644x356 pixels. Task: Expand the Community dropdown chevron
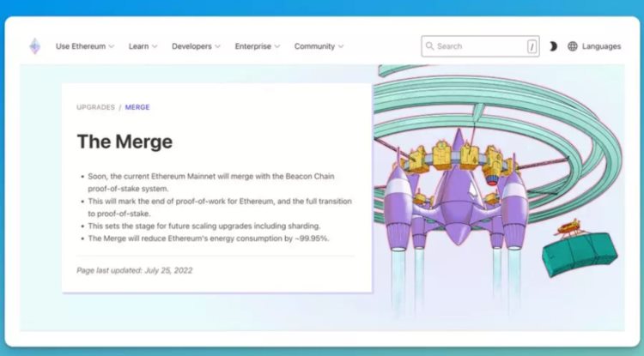point(341,46)
